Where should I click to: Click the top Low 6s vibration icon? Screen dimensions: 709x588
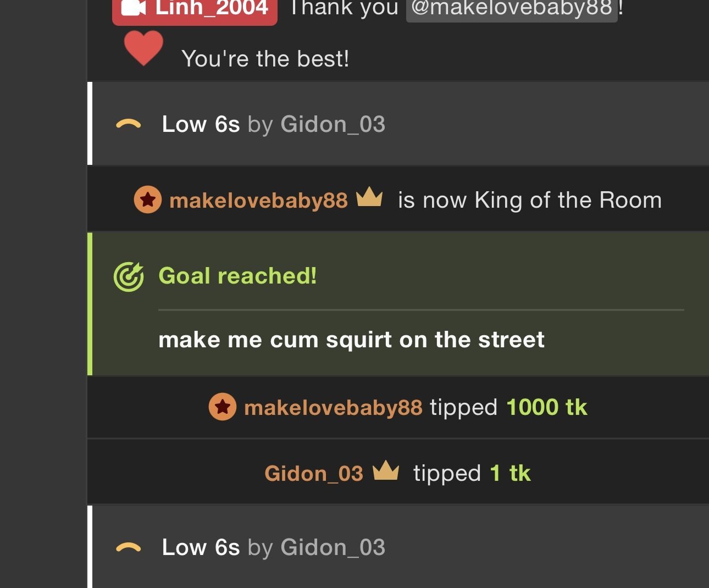click(x=129, y=125)
